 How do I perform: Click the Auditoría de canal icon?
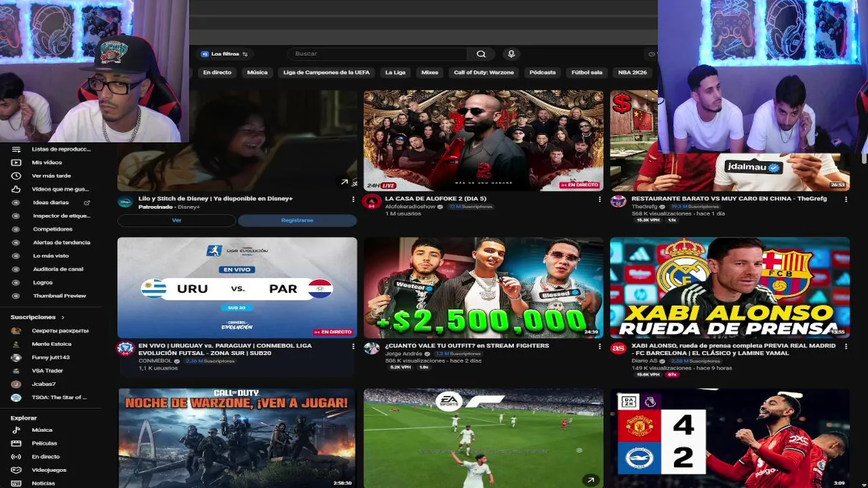pyautogui.click(x=16, y=269)
